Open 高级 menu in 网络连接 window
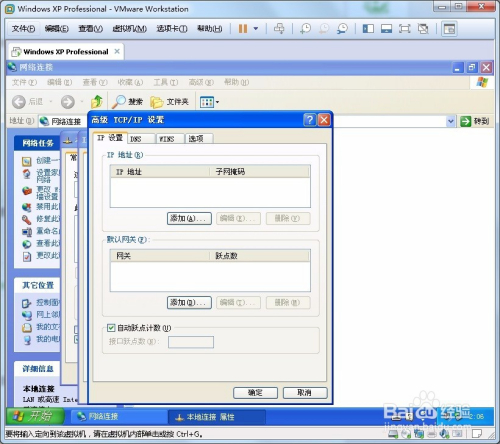The width and height of the screenshot is (500, 444). (x=201, y=82)
